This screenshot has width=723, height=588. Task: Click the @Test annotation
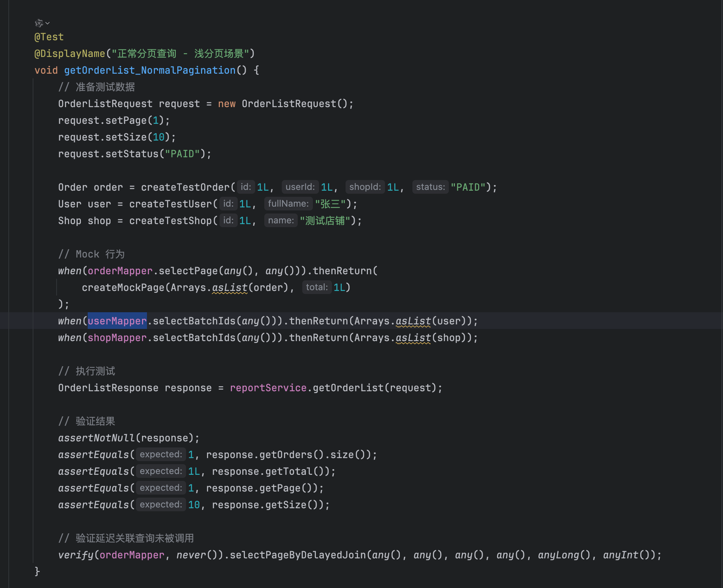(49, 37)
